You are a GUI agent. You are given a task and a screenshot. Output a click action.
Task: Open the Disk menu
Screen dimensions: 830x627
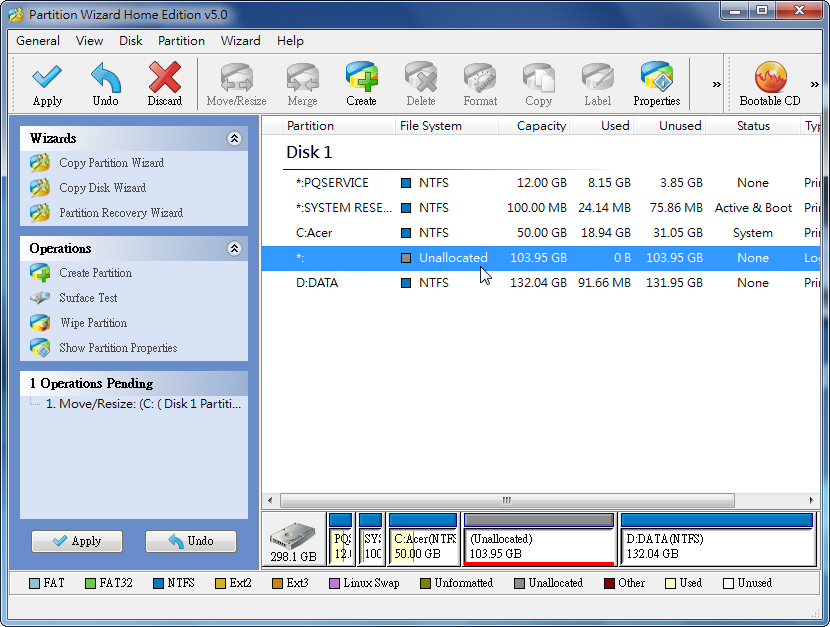click(130, 41)
